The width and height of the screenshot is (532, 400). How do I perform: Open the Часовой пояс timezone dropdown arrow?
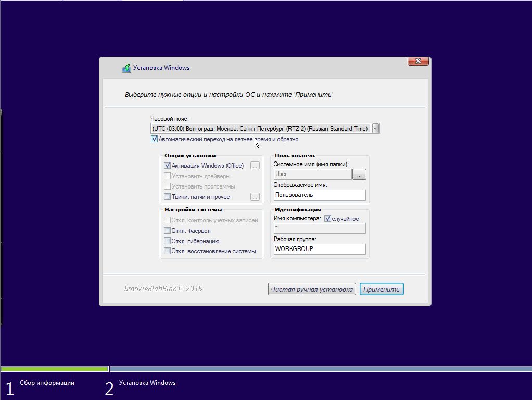(x=375, y=128)
